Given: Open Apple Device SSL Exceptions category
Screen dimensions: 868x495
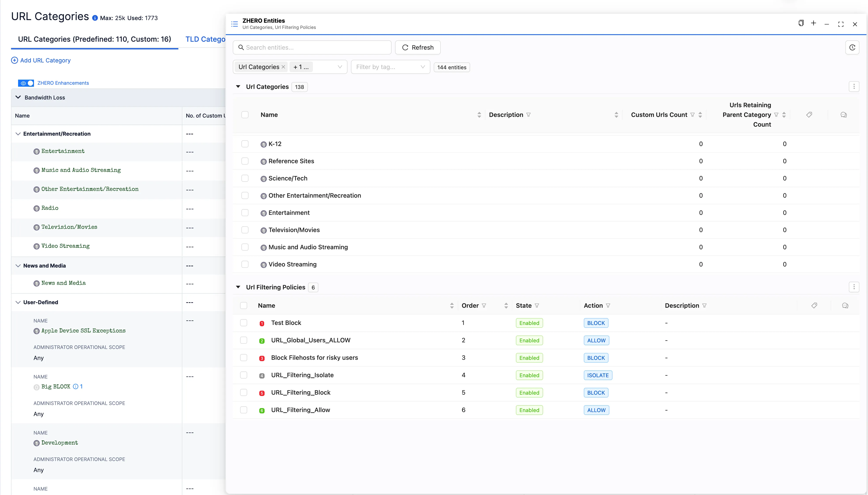Looking at the screenshot, I should pos(83,330).
